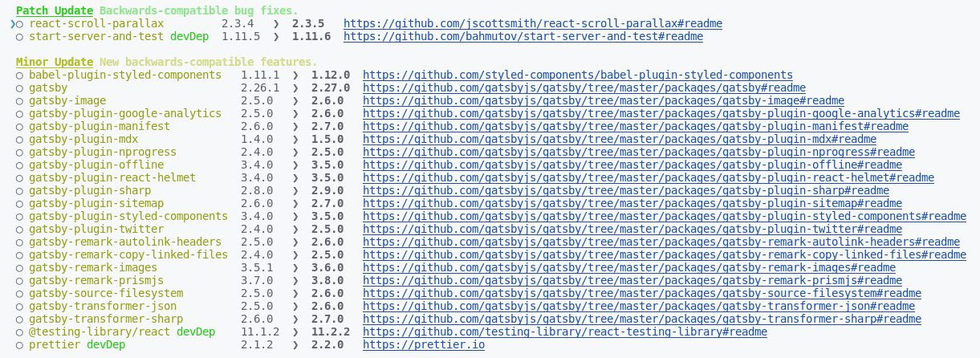Viewport: 980px width, 358px height.
Task: Toggle the gatsby-remark-prismjs selection circle
Action: pos(19,281)
